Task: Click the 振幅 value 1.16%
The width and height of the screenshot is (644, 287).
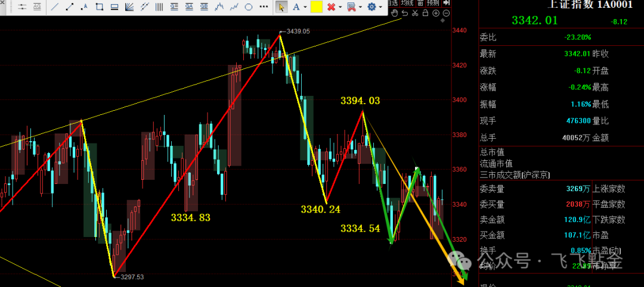Action: point(581,104)
